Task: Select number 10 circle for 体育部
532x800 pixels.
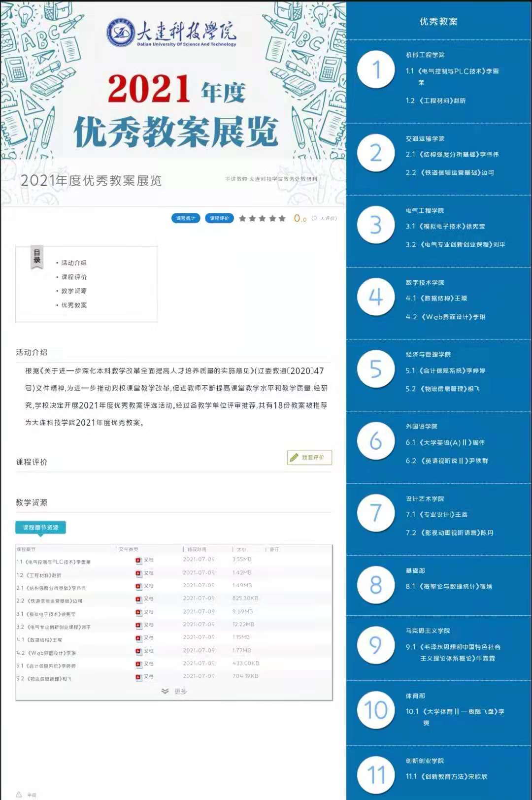Action: point(376,710)
